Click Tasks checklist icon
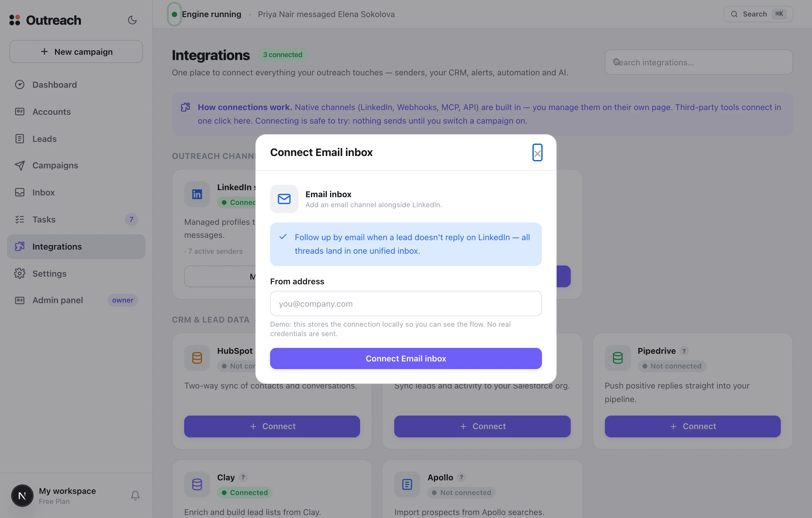The image size is (812, 518). (x=19, y=219)
